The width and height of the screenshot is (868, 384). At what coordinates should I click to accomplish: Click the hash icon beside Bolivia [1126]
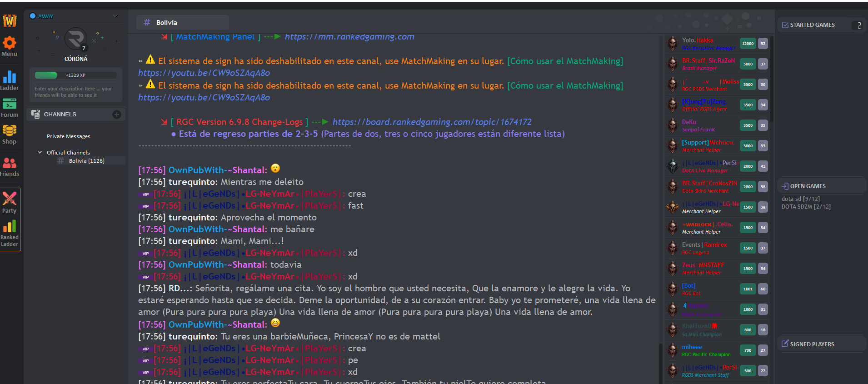coord(60,161)
